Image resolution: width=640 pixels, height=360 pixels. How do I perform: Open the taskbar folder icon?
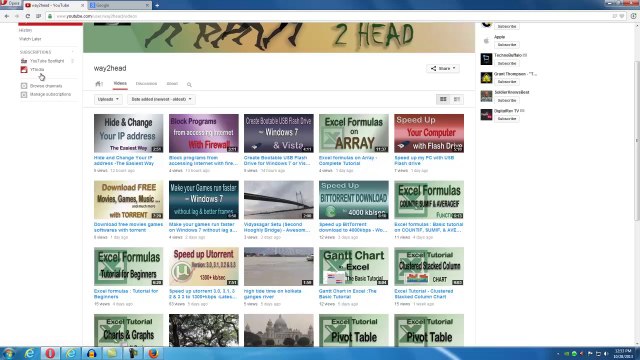[112, 353]
